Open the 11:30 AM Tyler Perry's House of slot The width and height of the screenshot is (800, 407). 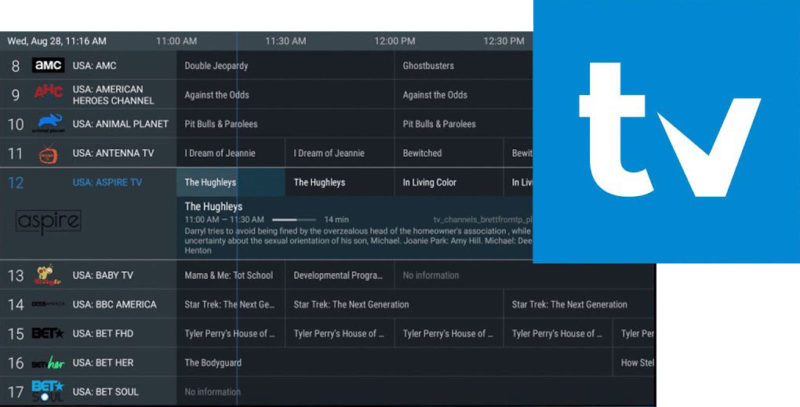coord(340,334)
